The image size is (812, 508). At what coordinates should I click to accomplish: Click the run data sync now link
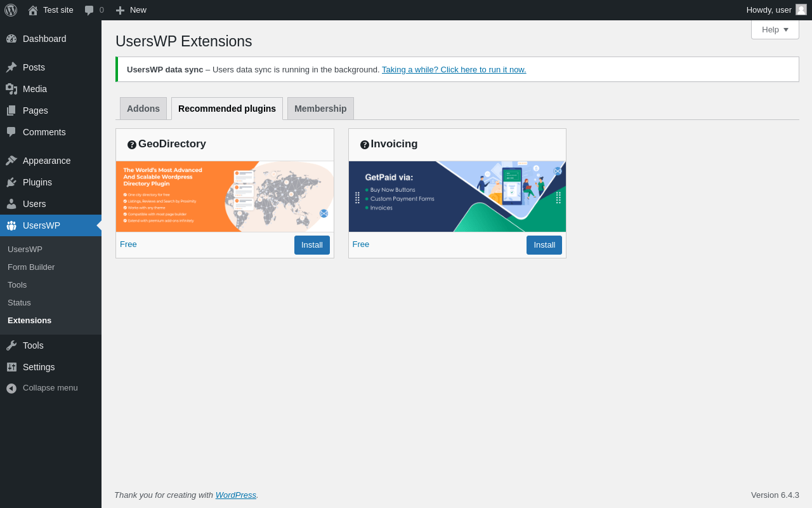pos(454,70)
